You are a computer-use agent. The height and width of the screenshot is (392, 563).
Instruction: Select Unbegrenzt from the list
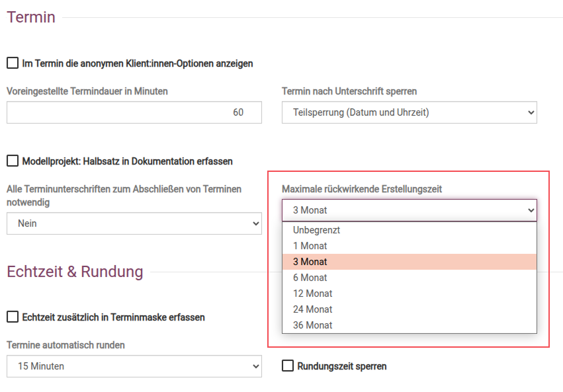[x=316, y=230]
